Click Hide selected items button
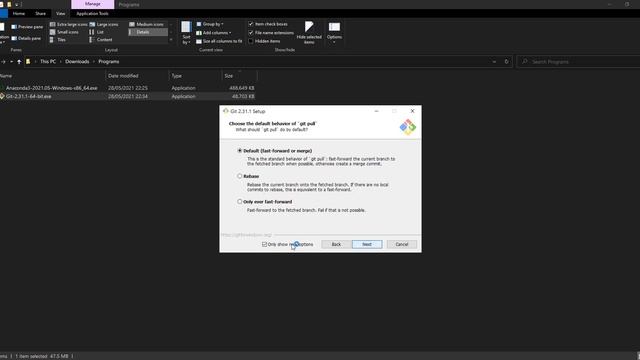 pos(309,33)
